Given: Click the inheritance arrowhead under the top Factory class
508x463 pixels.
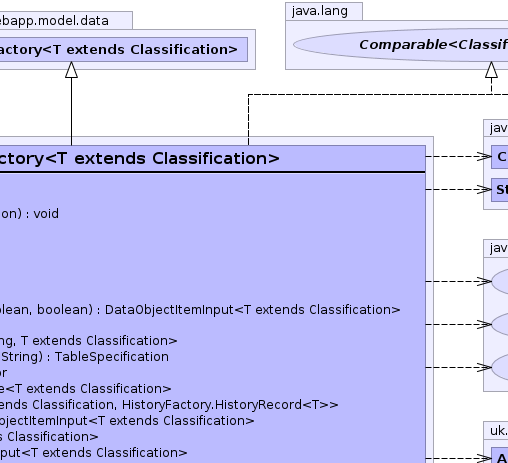Looking at the screenshot, I should 71,70.
